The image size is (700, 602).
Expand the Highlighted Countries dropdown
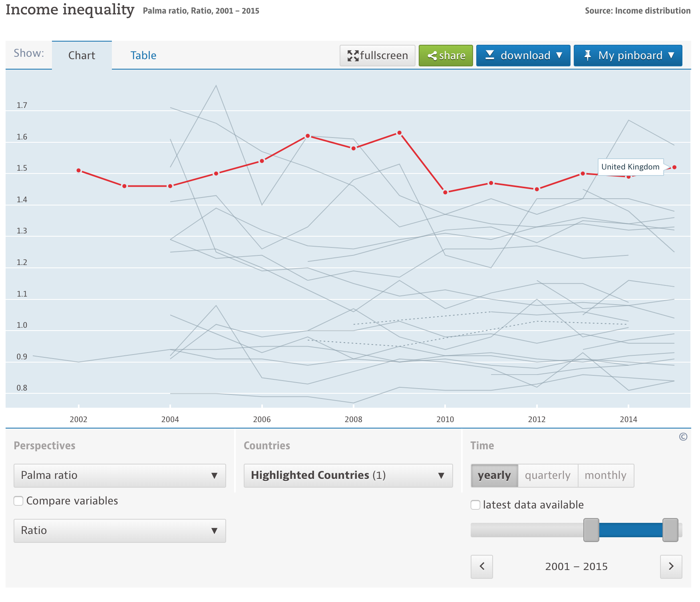pyautogui.click(x=348, y=475)
